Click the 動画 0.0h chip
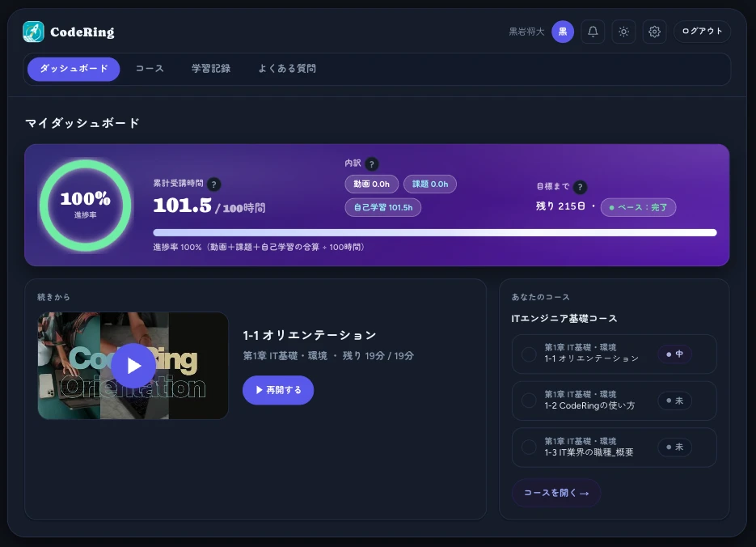 click(x=371, y=184)
